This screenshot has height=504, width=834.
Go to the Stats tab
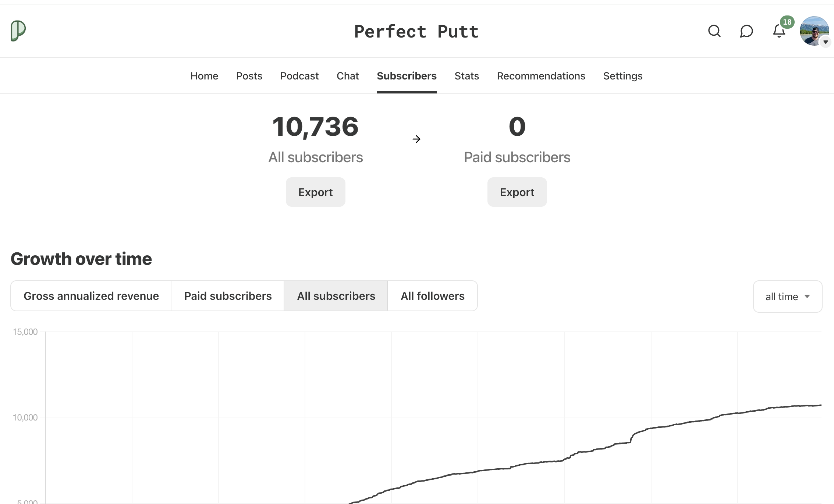tap(466, 76)
